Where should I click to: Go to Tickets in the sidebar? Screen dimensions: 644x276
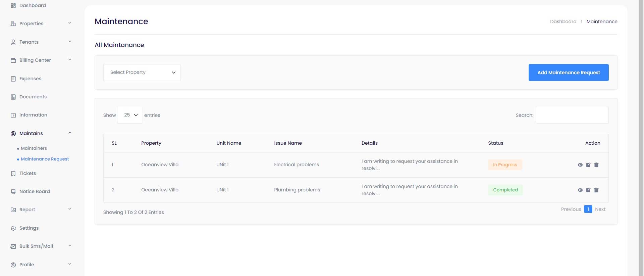(28, 173)
